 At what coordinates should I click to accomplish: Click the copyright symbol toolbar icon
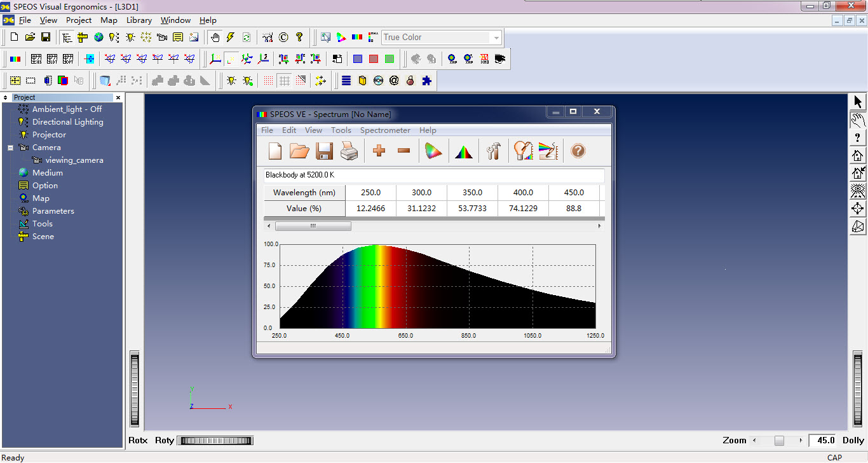coord(283,38)
